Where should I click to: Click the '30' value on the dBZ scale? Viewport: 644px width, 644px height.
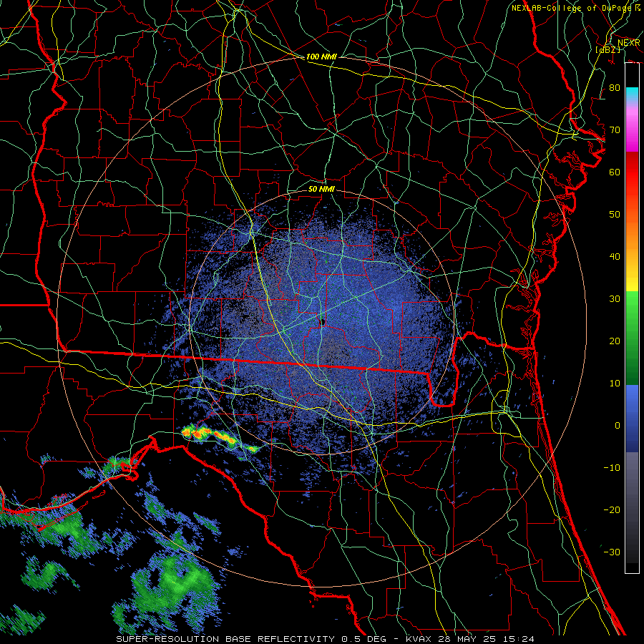coord(615,298)
